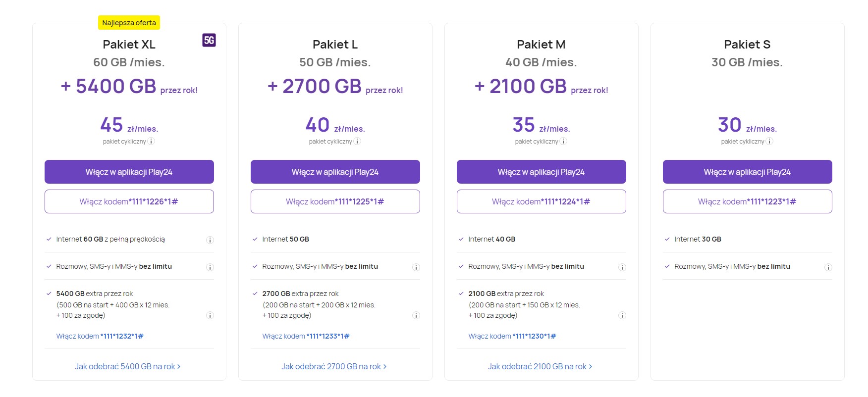Open Jak odebrać 2100 GB na rok link
This screenshot has width=868, height=397.
pyautogui.click(x=540, y=366)
